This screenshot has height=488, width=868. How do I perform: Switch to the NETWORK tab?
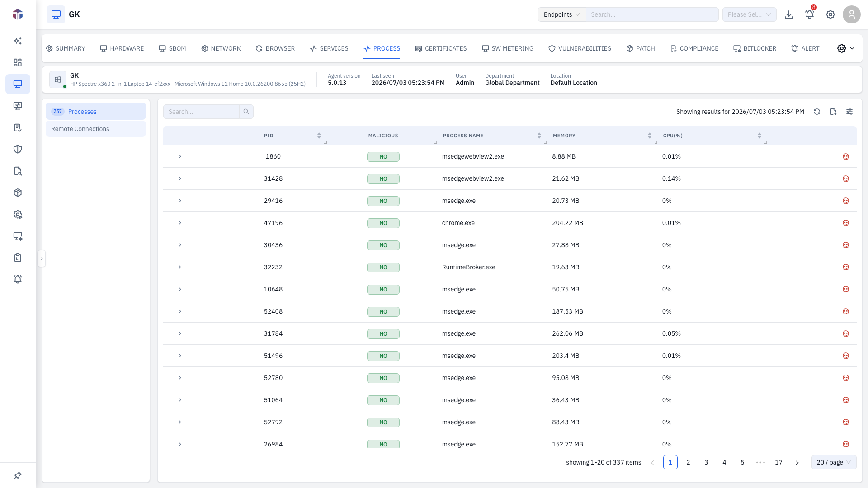[221, 48]
